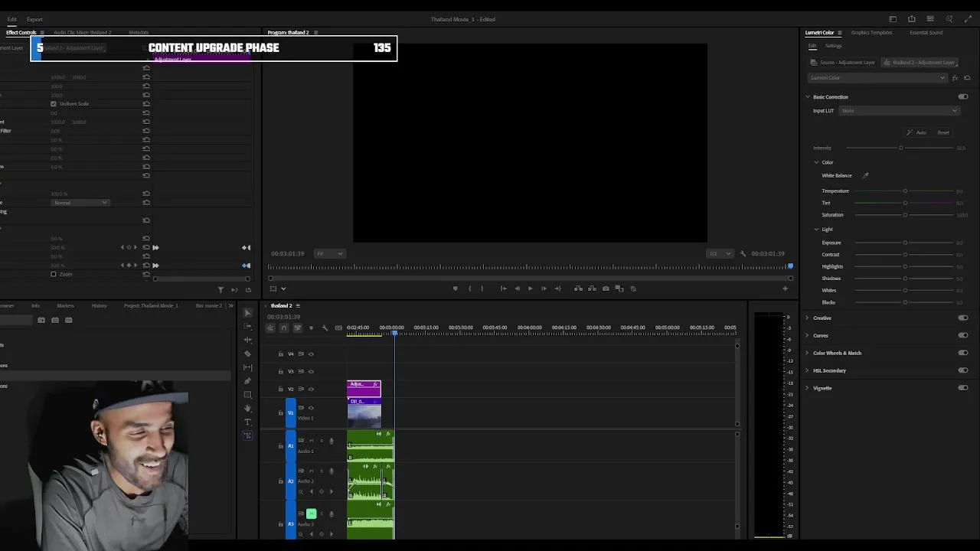Step back one frame in Program monitor

click(517, 289)
